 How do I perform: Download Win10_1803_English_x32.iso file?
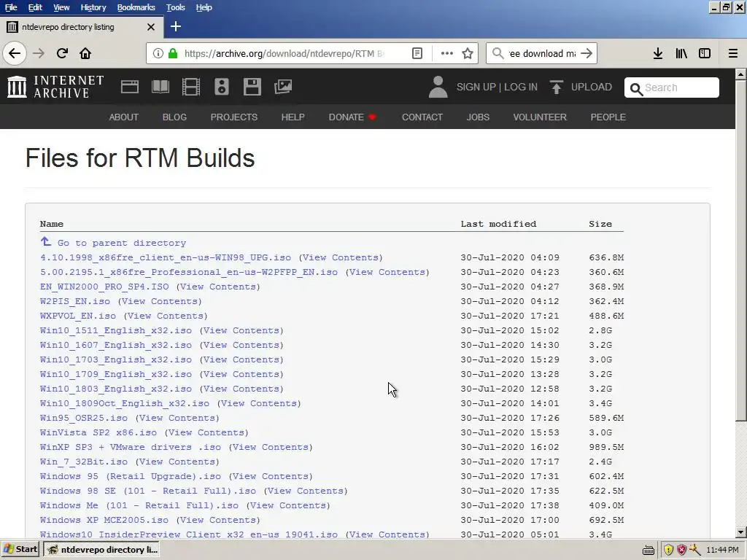point(116,389)
